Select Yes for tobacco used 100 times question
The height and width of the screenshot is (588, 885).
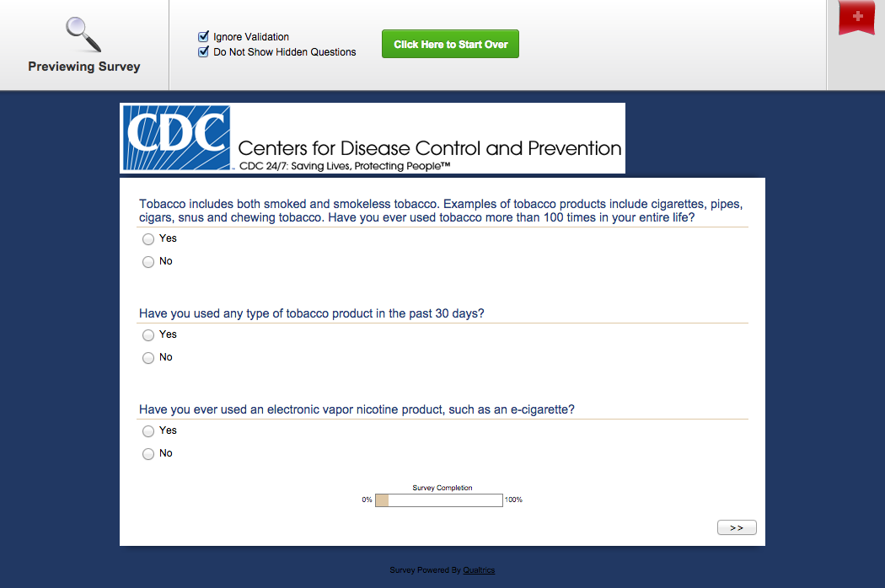pos(148,239)
